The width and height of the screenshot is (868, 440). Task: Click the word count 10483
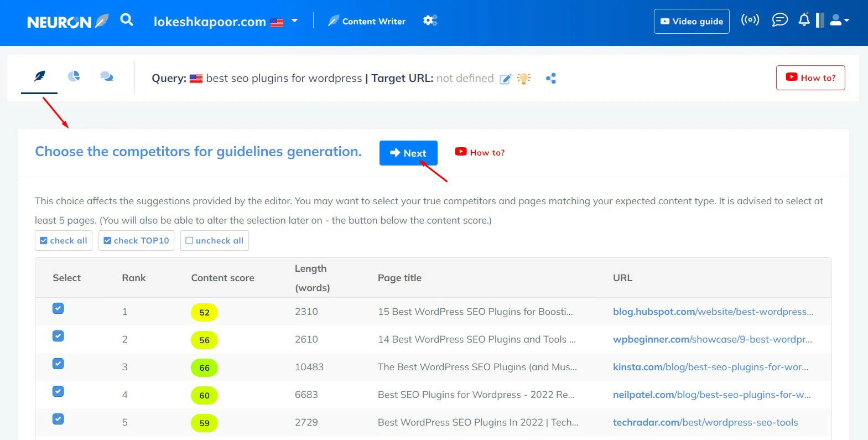pos(309,367)
